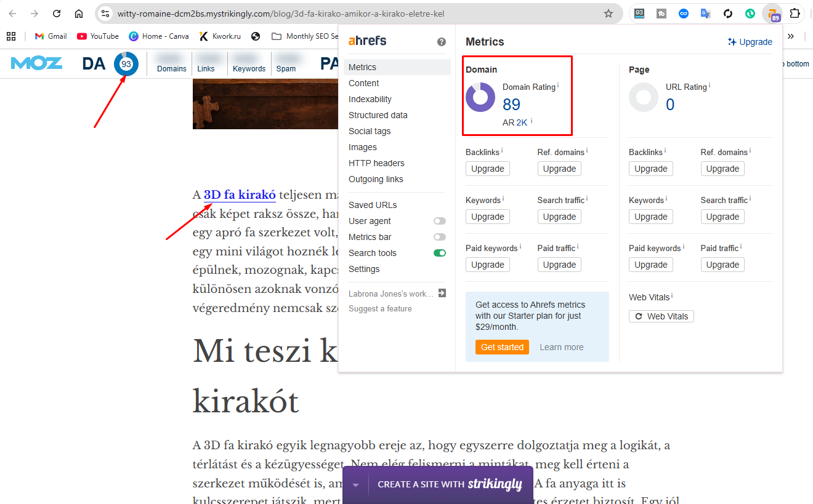Viewport: 813px width, 504px height.
Task: Click the orange Get started button
Action: coord(502,346)
